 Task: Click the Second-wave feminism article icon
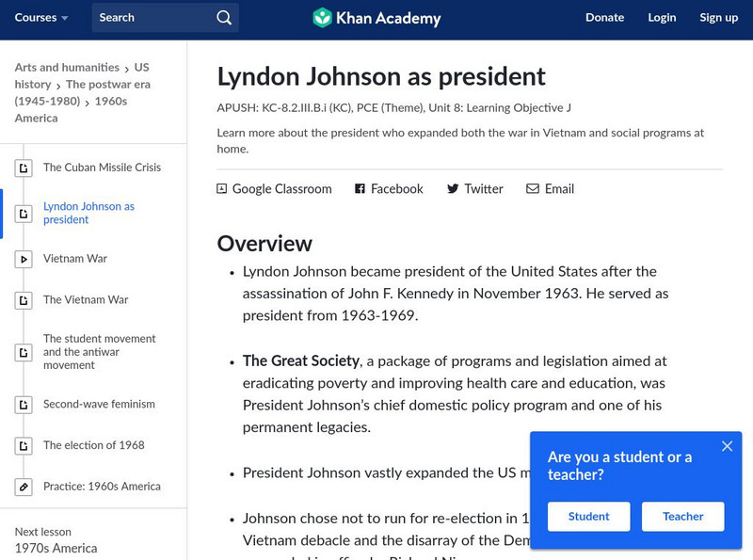pyautogui.click(x=23, y=405)
